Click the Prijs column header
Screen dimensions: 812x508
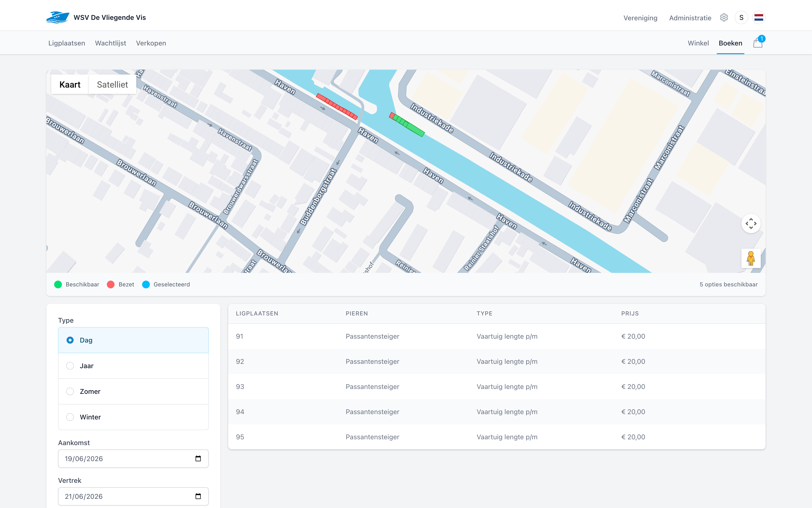point(630,314)
